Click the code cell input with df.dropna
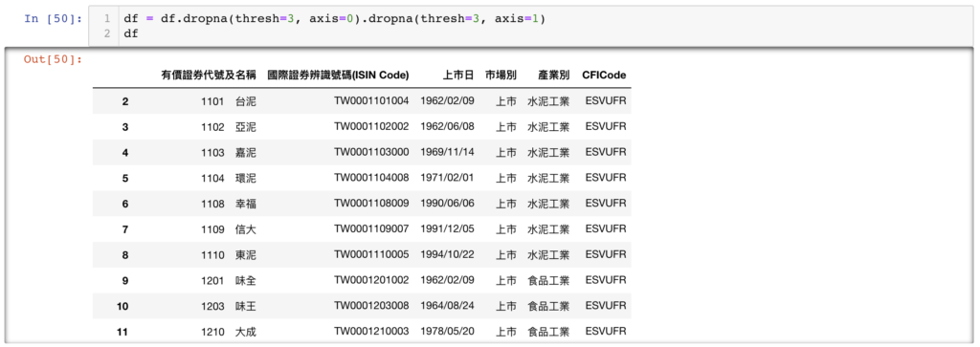 (532, 26)
